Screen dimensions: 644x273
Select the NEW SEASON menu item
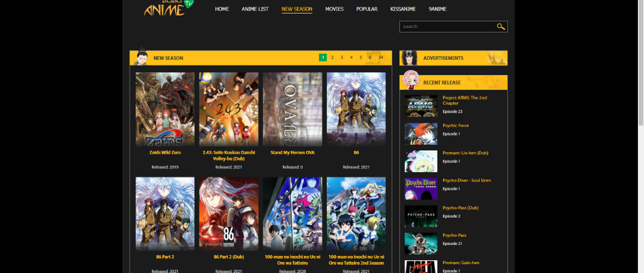[297, 9]
